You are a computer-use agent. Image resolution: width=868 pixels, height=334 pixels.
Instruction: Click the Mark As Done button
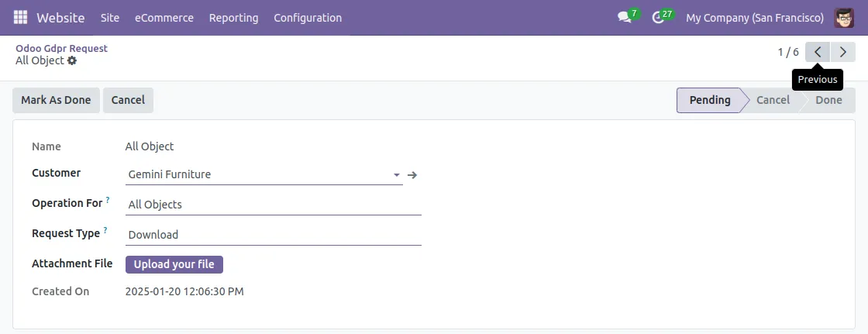click(x=56, y=100)
